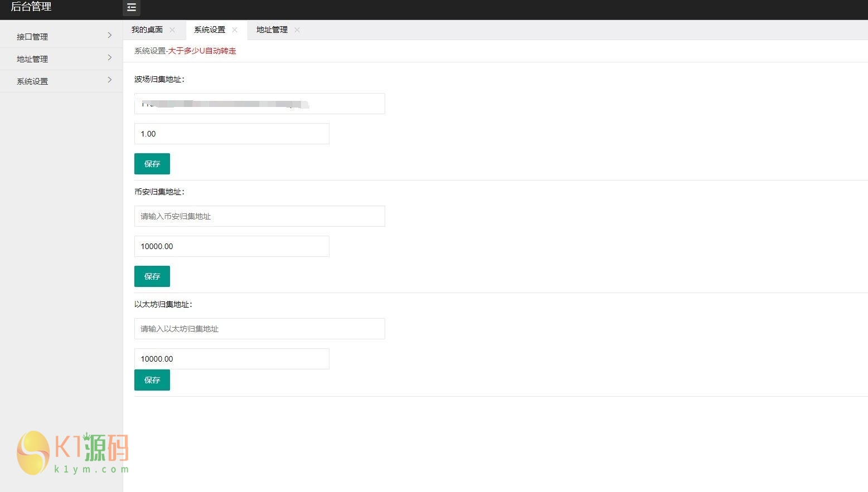868x492 pixels.
Task: Click the 后台管理 header title
Action: tap(31, 7)
